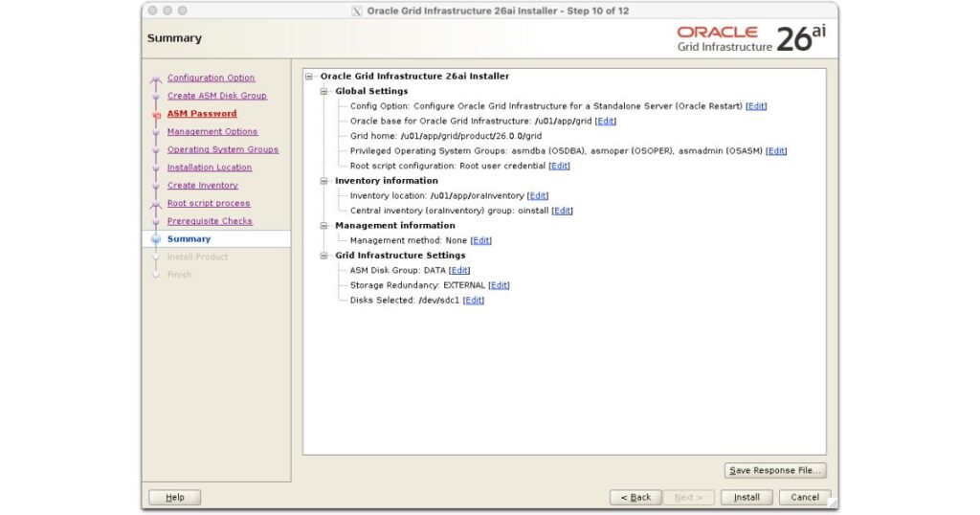Go Back to the previous step
Image resolution: width=980 pixels, height=515 pixels.
point(635,498)
